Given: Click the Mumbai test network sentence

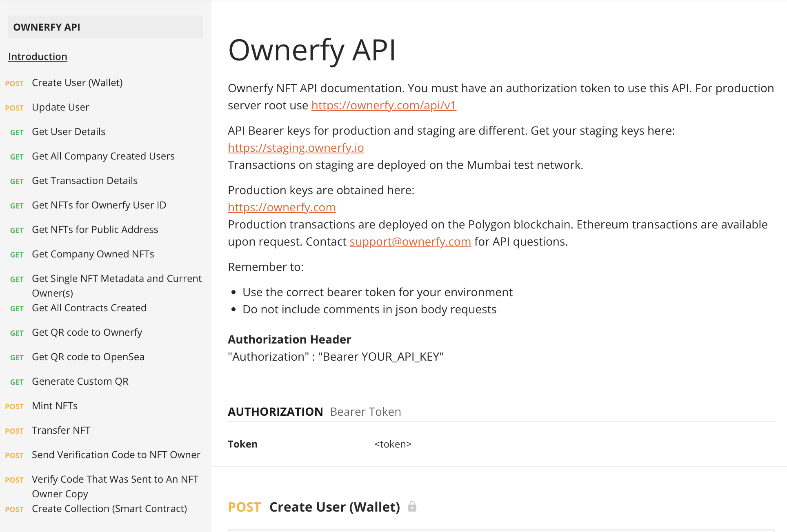Looking at the screenshot, I should (x=405, y=165).
